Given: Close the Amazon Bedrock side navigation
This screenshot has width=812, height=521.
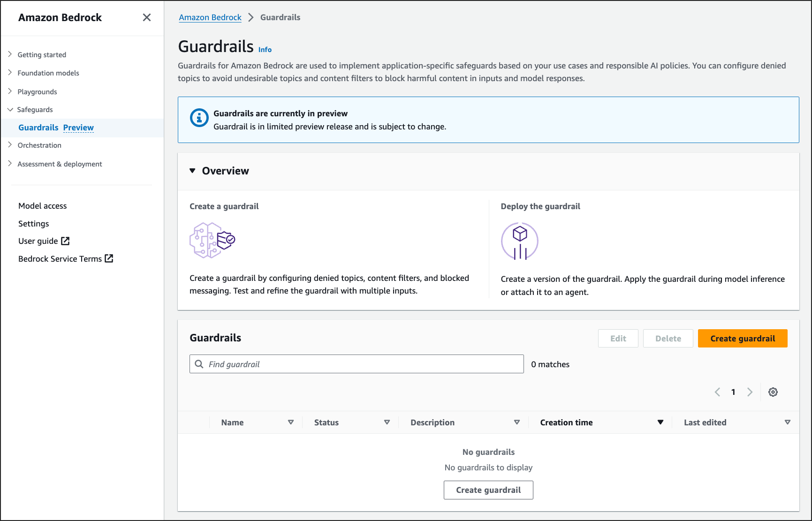Looking at the screenshot, I should pyautogui.click(x=147, y=17).
